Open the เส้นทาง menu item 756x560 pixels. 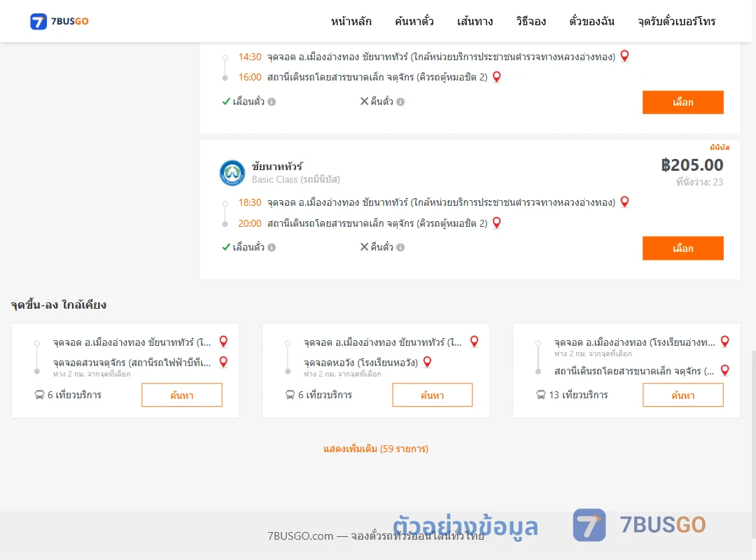pyautogui.click(x=475, y=21)
